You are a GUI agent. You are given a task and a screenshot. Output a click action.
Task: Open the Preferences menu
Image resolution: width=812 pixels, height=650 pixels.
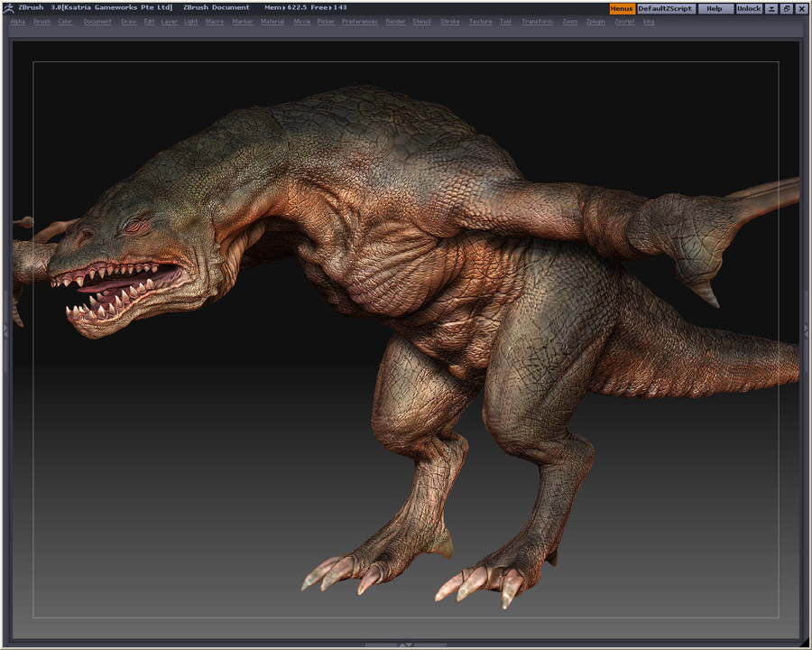(360, 22)
